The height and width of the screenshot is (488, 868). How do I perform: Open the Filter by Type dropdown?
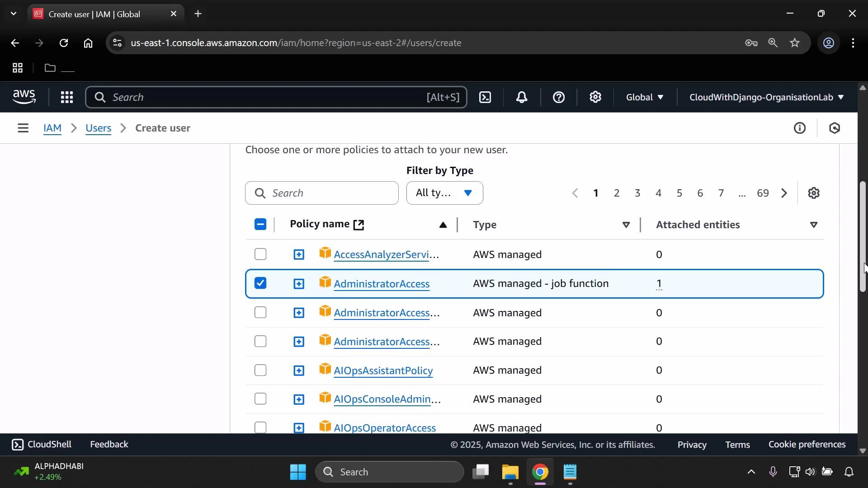[x=444, y=193]
